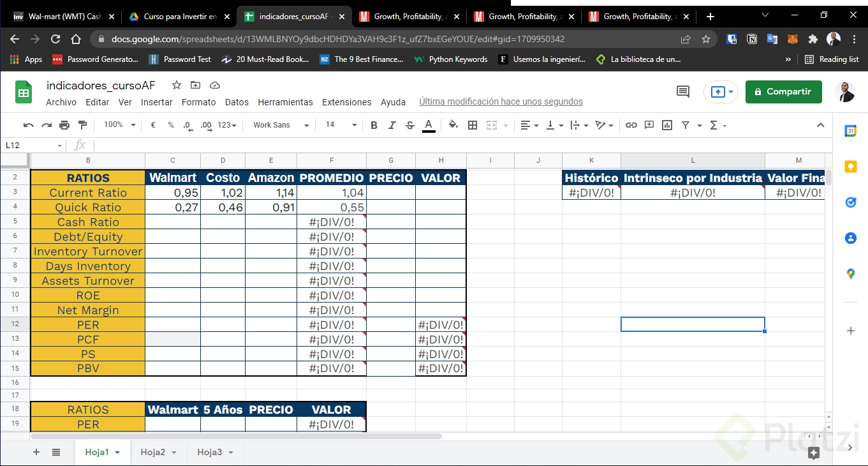Open the zoom level dropdown at 100%
868x466 pixels.
tap(119, 125)
